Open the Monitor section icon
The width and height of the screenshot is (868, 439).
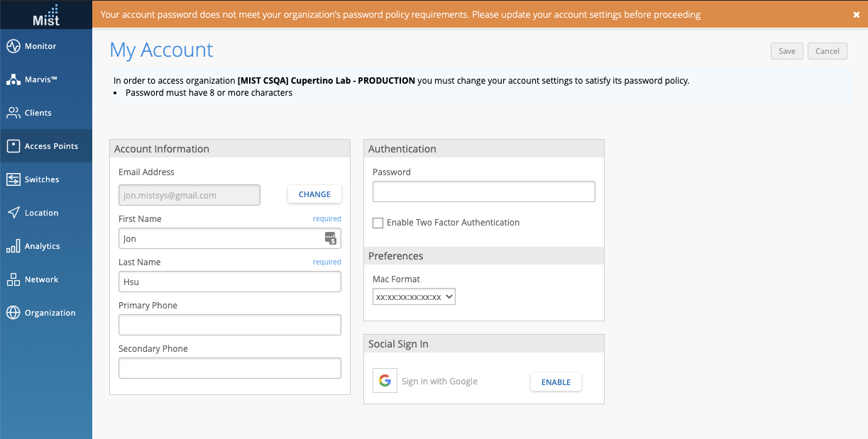pos(13,46)
